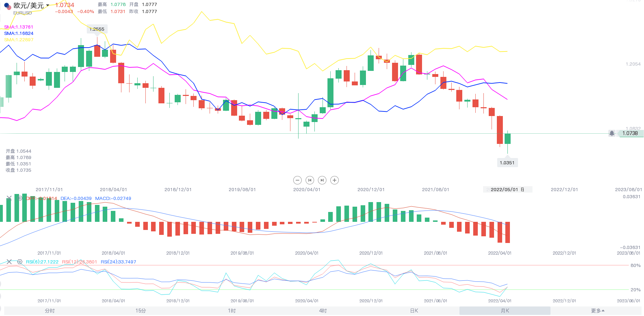Jump to next candle with skip-forward button
644x316 pixels.
click(322, 180)
